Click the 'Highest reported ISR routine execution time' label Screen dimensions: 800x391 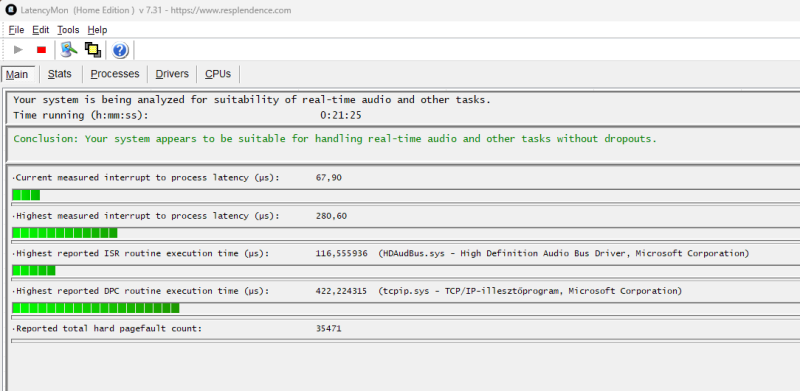pyautogui.click(x=142, y=253)
